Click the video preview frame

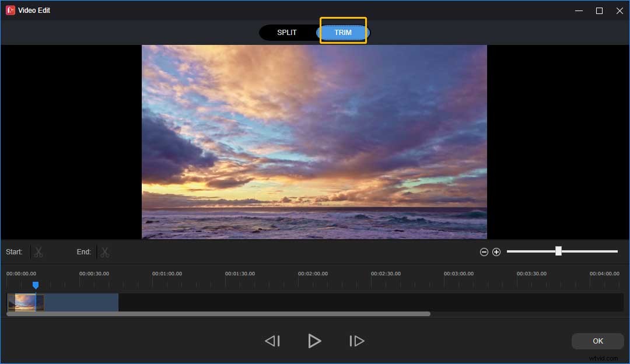[x=314, y=141]
